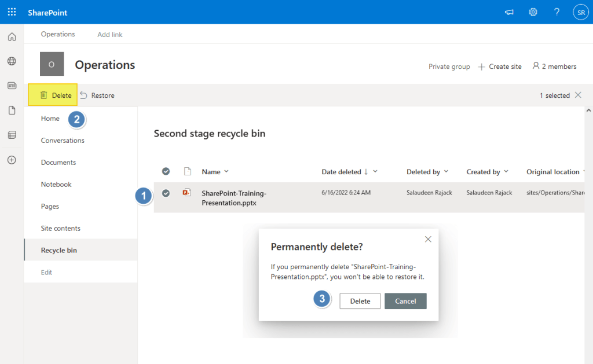
Task: Click the Create plus icon in rail
Action: tap(12, 160)
